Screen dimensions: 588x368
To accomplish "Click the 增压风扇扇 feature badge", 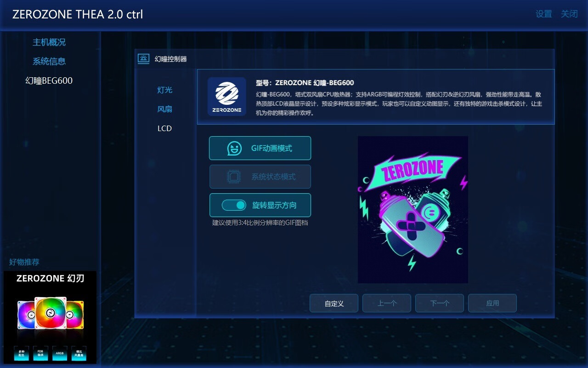I will 79,353.
